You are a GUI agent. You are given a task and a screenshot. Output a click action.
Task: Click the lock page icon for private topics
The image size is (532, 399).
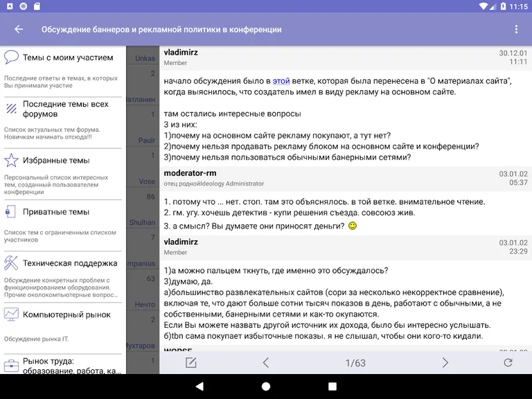[11, 212]
